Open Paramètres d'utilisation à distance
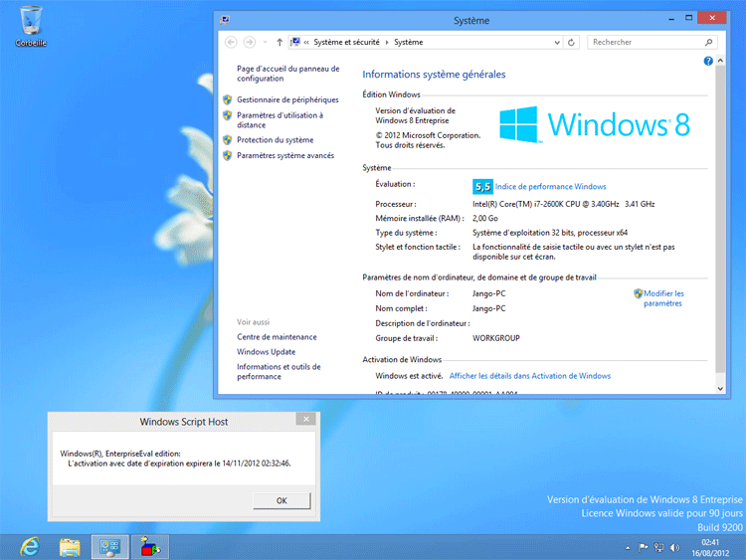This screenshot has height=560, width=746. [x=280, y=120]
